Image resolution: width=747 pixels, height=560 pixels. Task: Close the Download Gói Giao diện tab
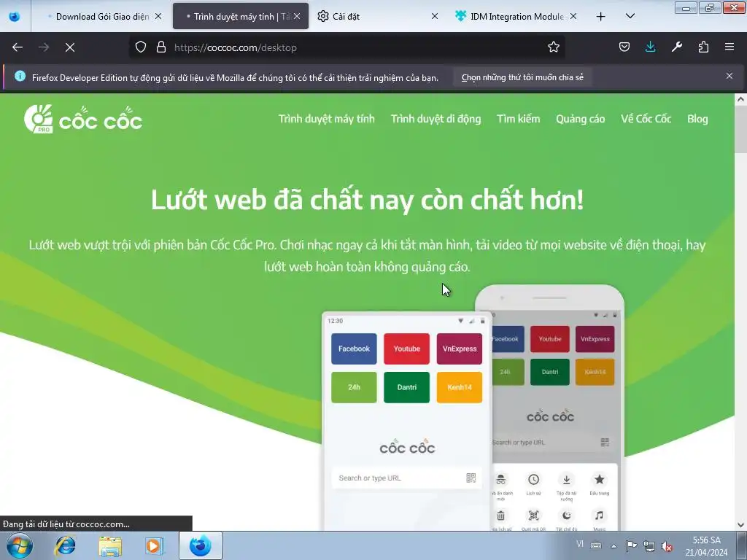tap(158, 16)
